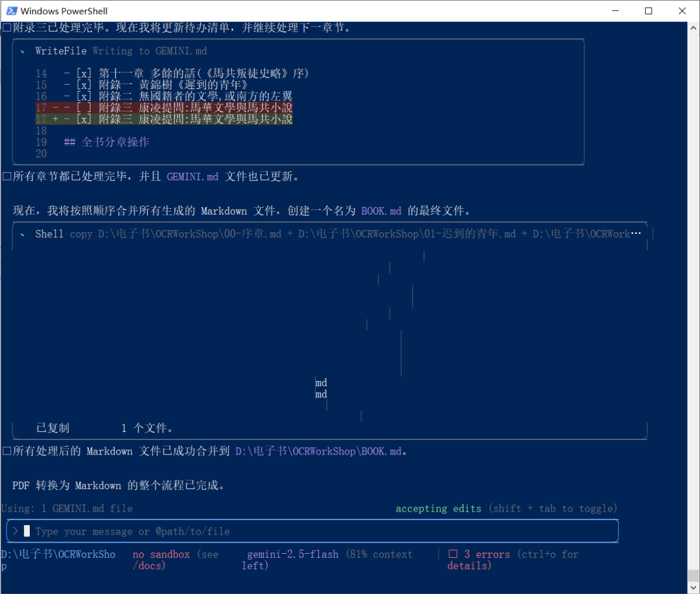Click the checkmark icon beside WriteFile
Screen dimensions: 700x594
pyautogui.click(x=23, y=51)
